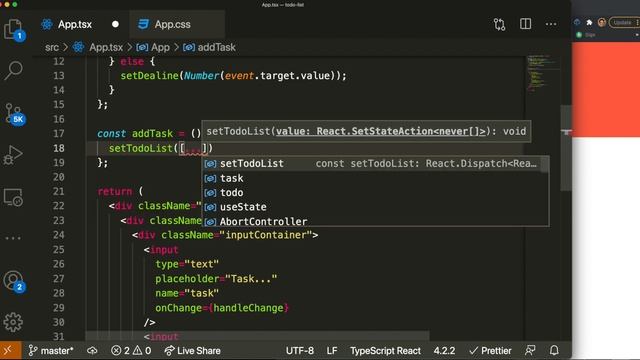
Task: Click the signature help tooltip for setTodoList
Action: [366, 131]
